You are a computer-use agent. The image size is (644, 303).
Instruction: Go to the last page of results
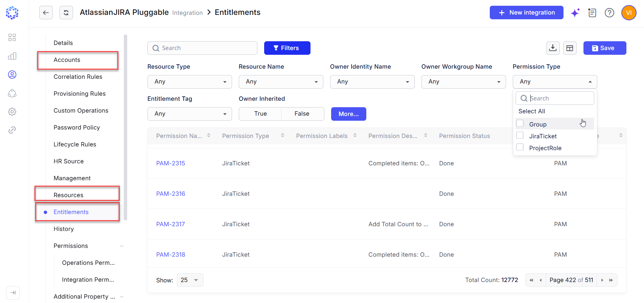tap(611, 280)
